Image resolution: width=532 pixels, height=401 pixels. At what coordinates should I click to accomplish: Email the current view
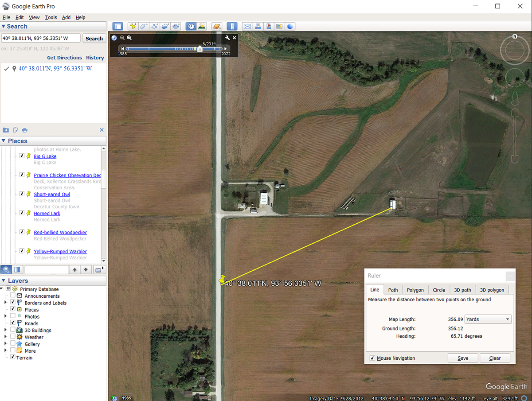tap(247, 26)
